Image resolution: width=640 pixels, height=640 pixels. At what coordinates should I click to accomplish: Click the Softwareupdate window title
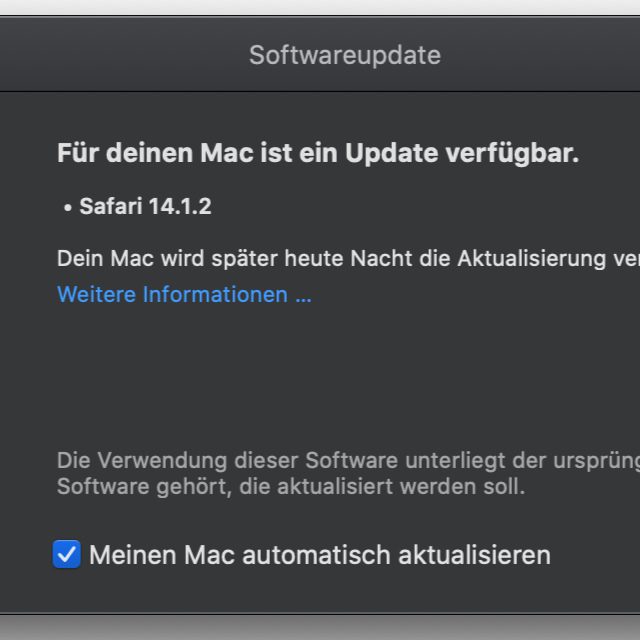[344, 55]
